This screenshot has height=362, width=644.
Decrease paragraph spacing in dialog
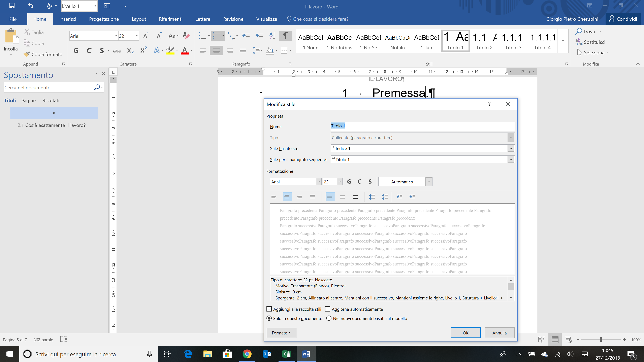tap(385, 197)
